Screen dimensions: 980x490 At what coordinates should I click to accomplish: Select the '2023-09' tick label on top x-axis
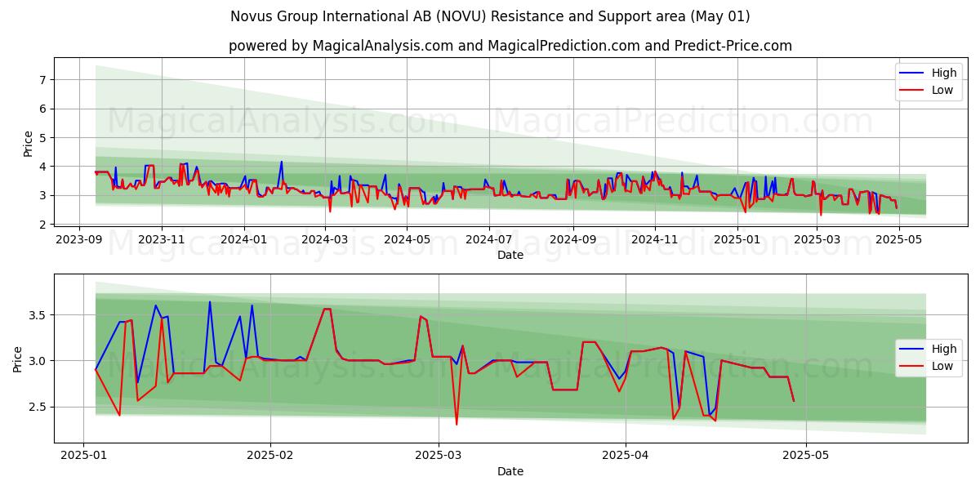[x=78, y=239]
